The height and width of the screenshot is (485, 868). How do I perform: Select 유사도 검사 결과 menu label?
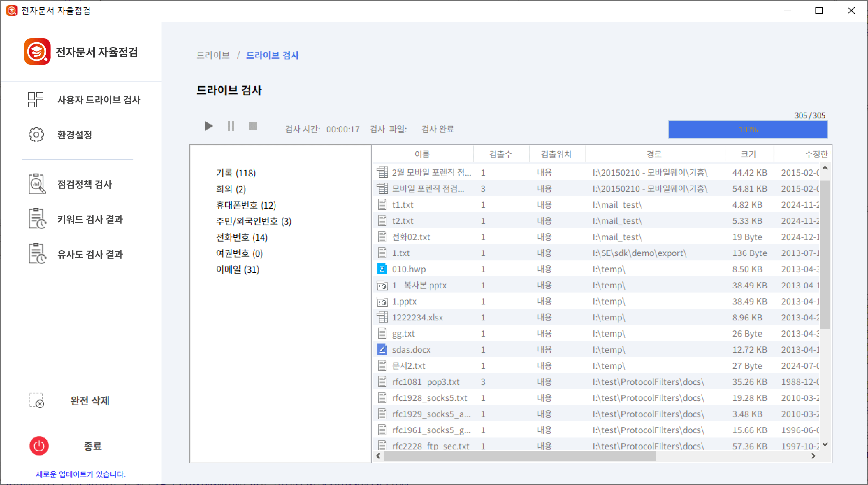(x=90, y=254)
